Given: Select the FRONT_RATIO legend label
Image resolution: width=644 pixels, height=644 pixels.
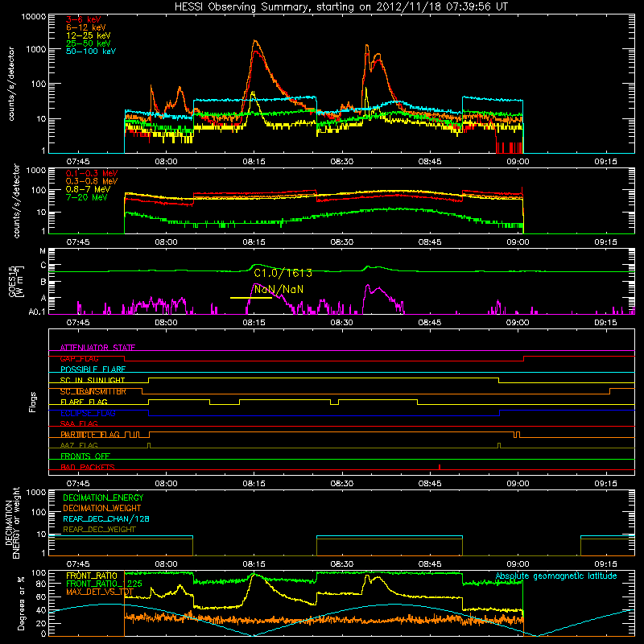Looking at the screenshot, I should [x=92, y=576].
